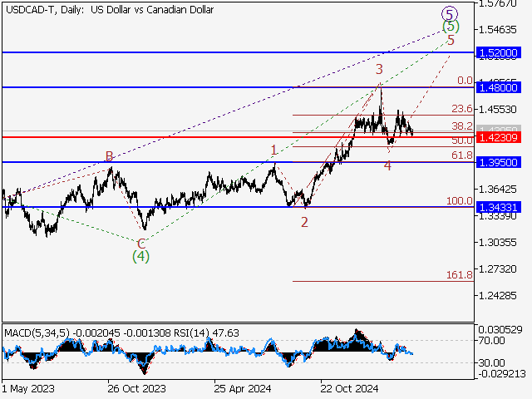Select the red wave 3 peak label
The height and width of the screenshot is (399, 532).
[x=378, y=69]
